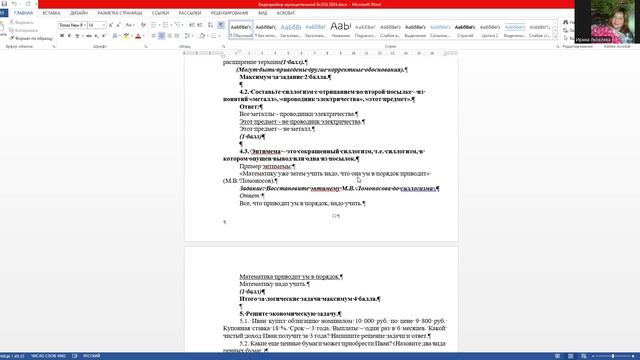Align text left
The height and width of the screenshot is (360, 640).
(x=154, y=36)
